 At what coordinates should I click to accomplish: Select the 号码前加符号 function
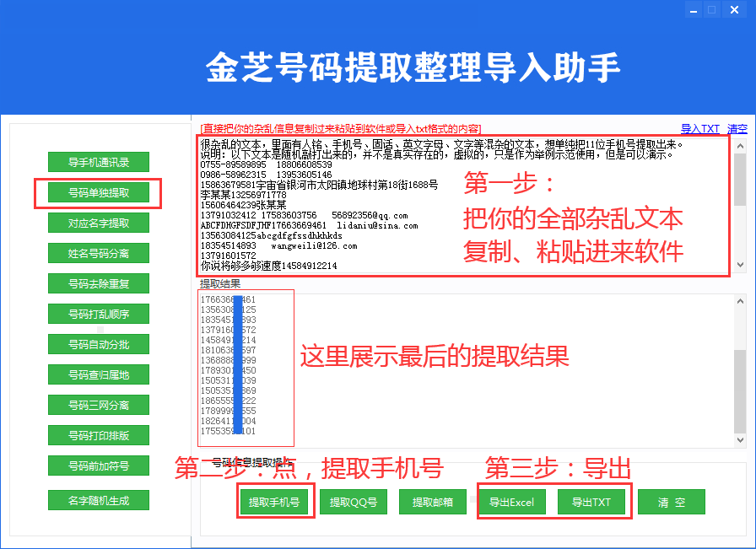coord(98,465)
